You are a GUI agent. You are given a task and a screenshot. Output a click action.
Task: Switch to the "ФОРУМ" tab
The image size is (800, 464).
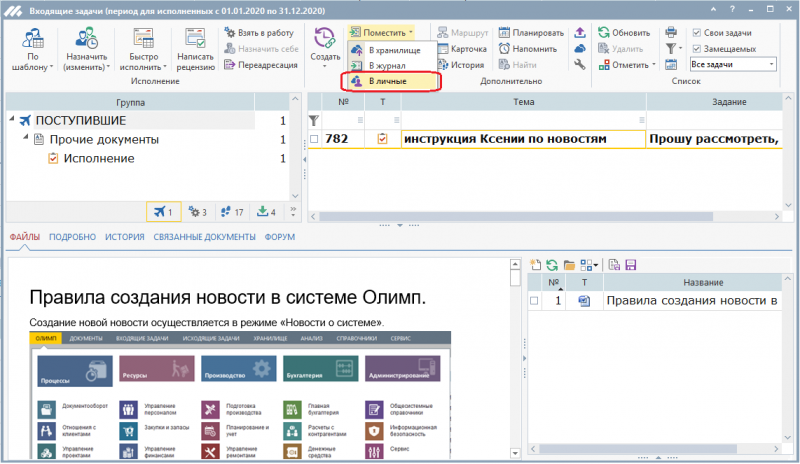[280, 237]
